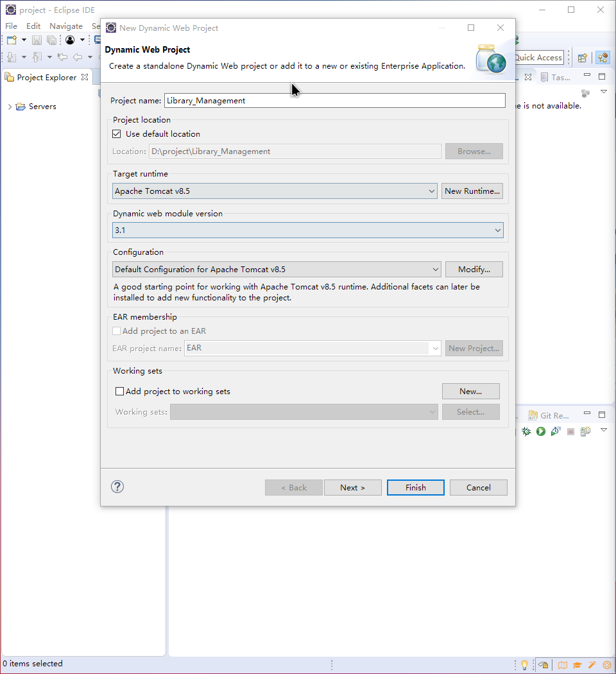The image size is (616, 674).
Task: Maximize the New Dynamic Web Project dialog
Action: coord(471,28)
